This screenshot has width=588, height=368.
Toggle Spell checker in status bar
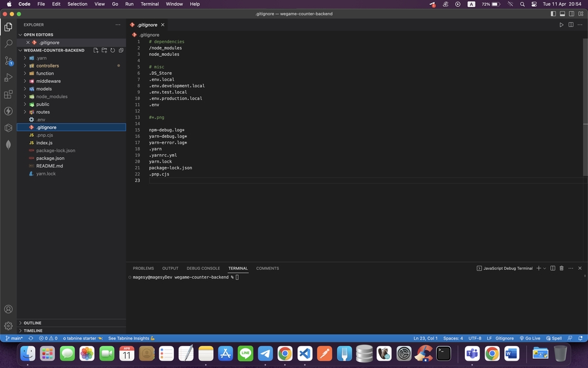pyautogui.click(x=554, y=339)
